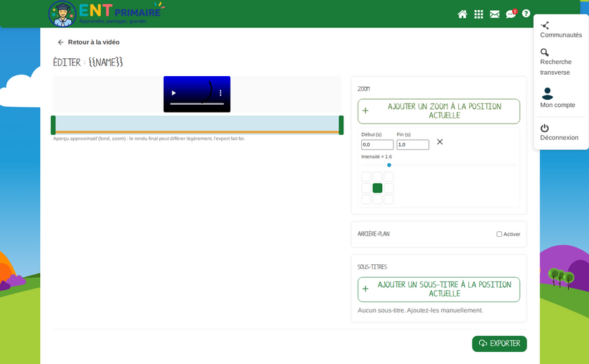Select top-center zoom position cell

click(378, 177)
